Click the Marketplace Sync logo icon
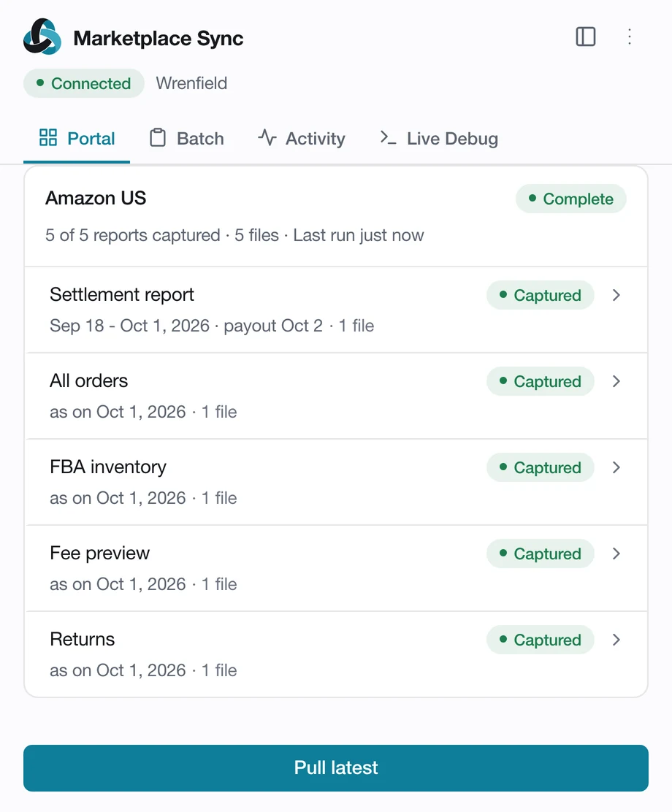 pos(42,37)
